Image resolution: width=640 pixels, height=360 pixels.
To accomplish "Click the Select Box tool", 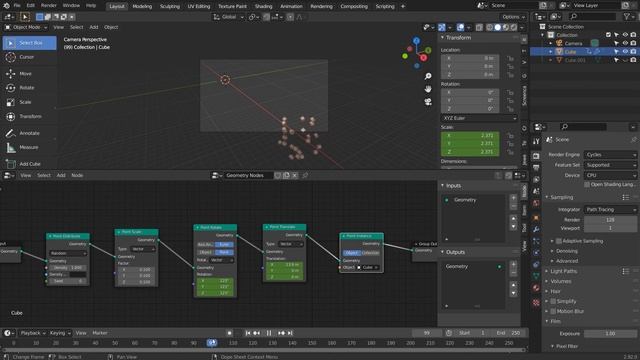I will click(x=29, y=43).
